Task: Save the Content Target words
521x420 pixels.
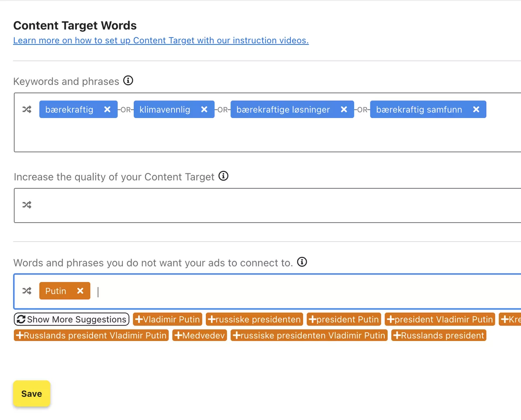Action: pos(32,394)
